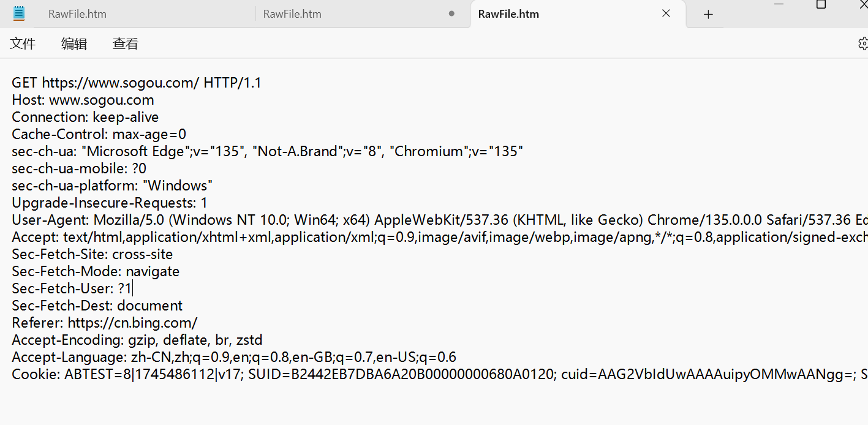This screenshot has width=868, height=425.
Task: Click the Host: www.sogou.com line
Action: click(83, 100)
